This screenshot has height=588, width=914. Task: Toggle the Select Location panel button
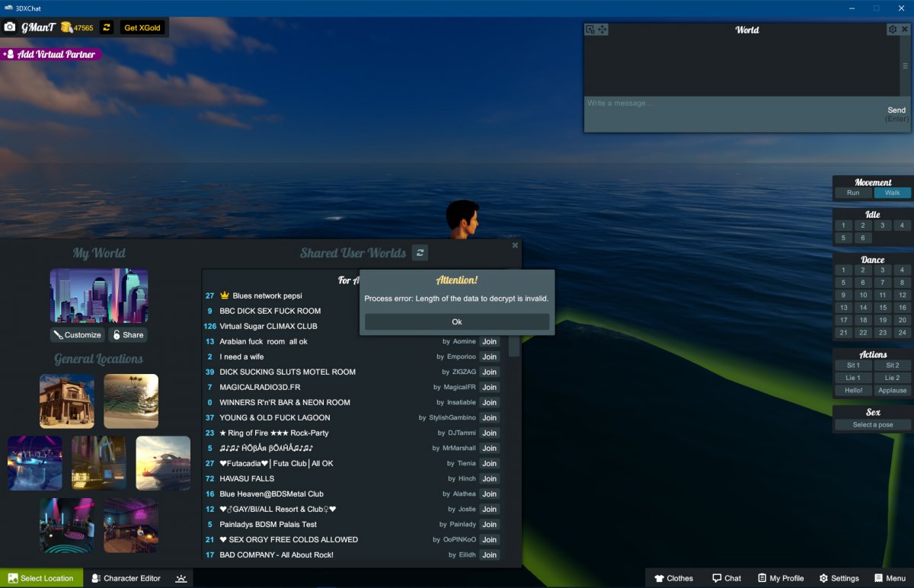(x=41, y=578)
